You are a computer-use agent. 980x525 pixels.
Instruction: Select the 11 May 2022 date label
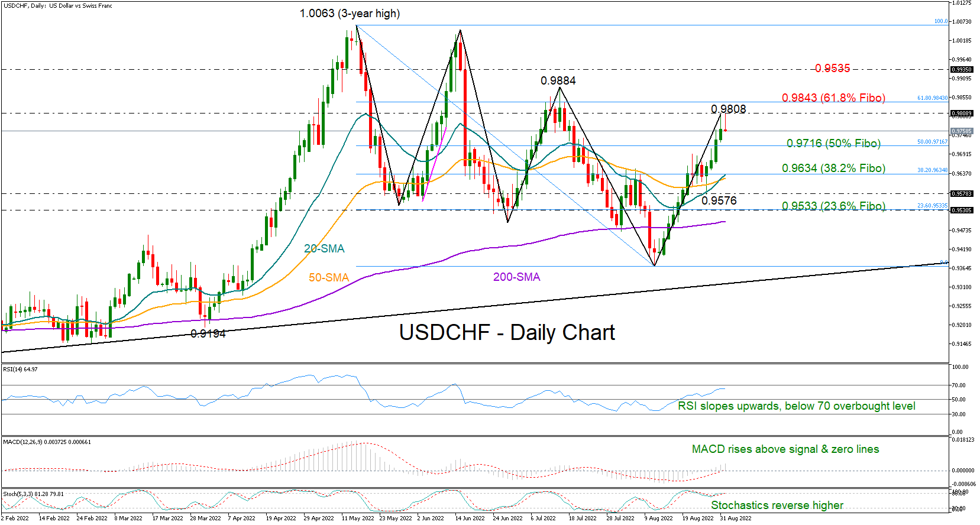(x=358, y=518)
